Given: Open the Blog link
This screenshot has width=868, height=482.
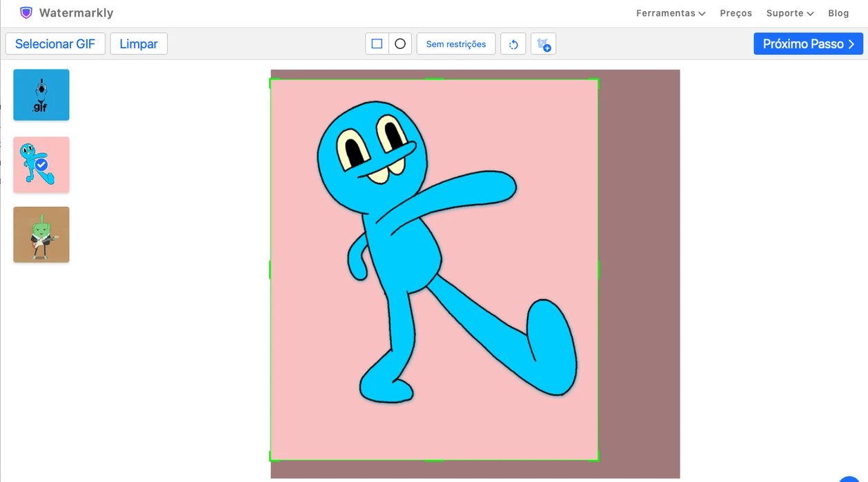Looking at the screenshot, I should click(838, 13).
